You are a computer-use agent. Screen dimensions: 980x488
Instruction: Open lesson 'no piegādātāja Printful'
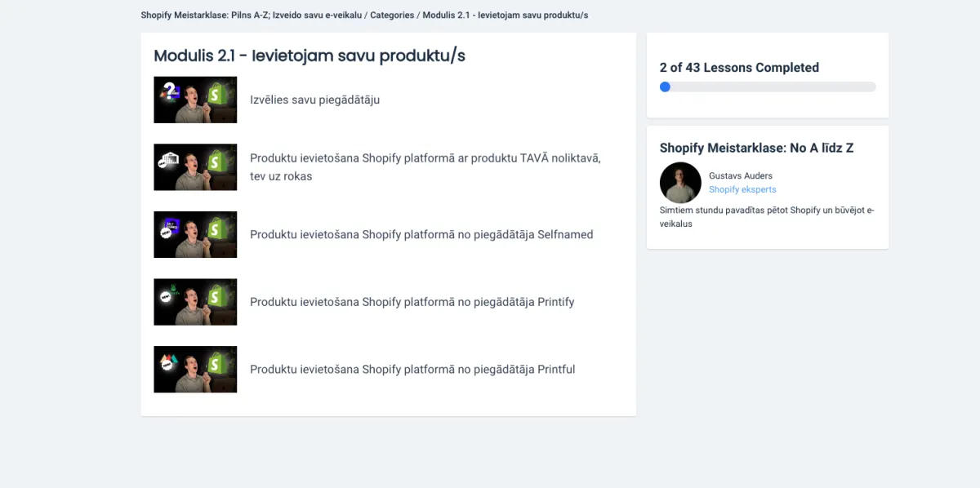pos(412,369)
